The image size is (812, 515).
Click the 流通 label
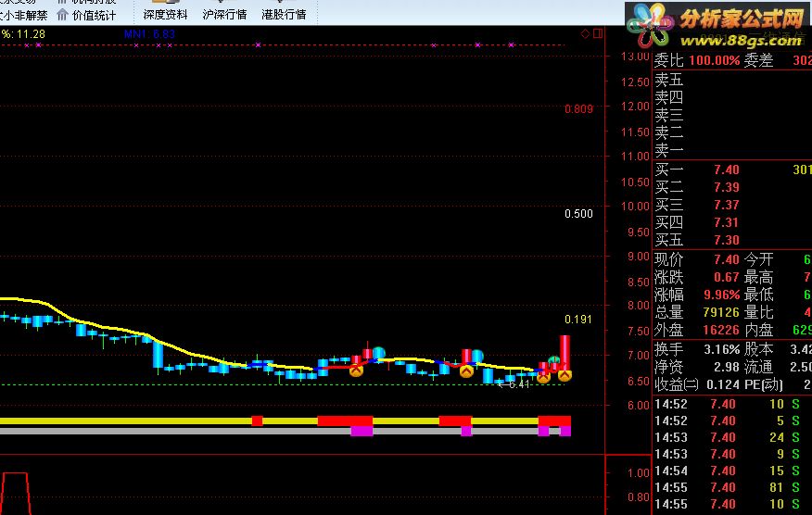758,367
